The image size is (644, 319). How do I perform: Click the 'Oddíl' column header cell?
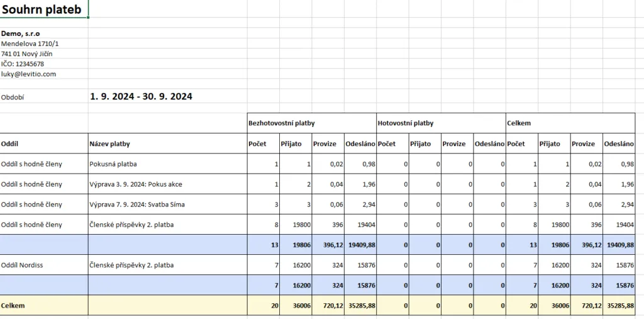pos(44,143)
